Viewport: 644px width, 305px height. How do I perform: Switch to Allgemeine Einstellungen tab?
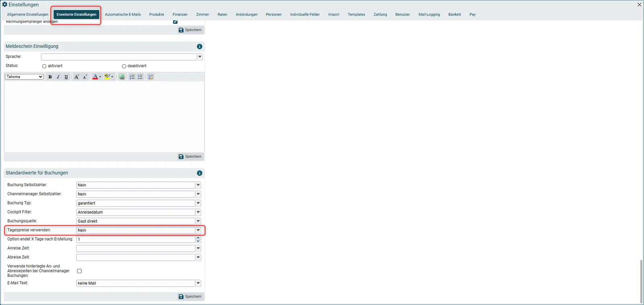[27, 14]
